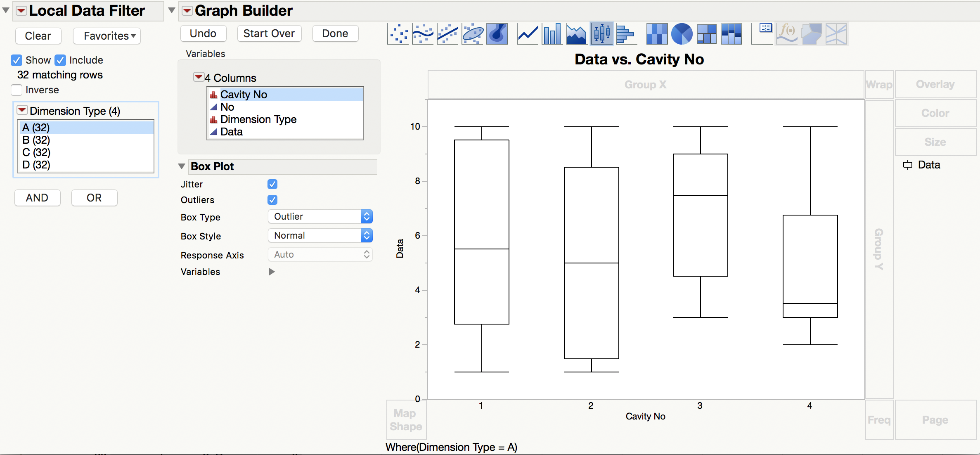
Task: Click the Undo menu item
Action: 204,33
